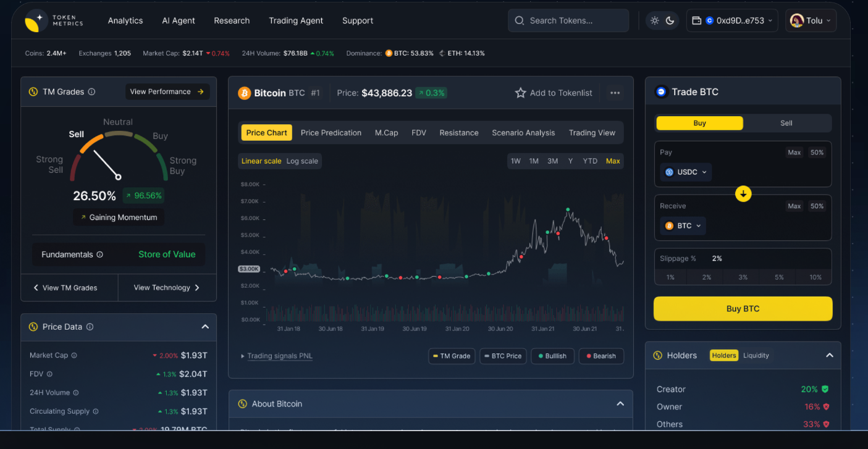Click the Token Metrics logo
Image resolution: width=868 pixels, height=449 pixels.
53,20
